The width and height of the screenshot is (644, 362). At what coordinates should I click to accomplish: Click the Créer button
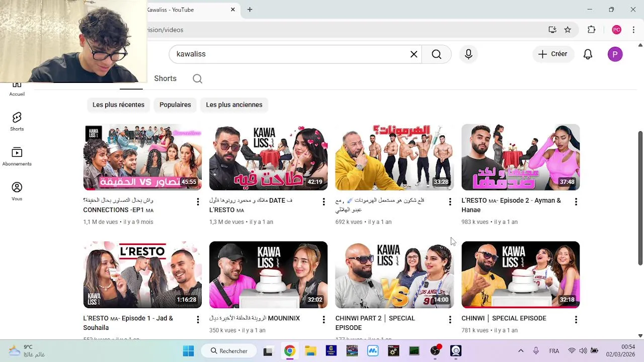[553, 54]
